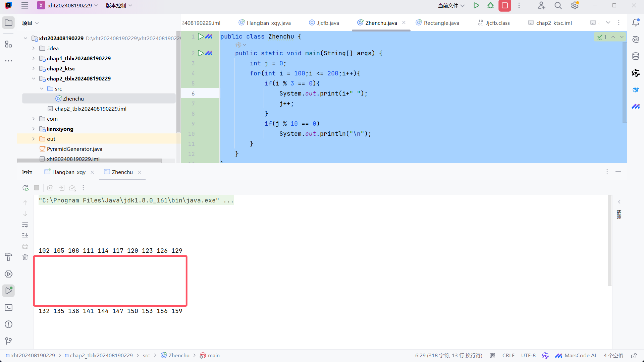Rerun Zhenchu in the run console
Image resolution: width=644 pixels, height=362 pixels.
25,188
